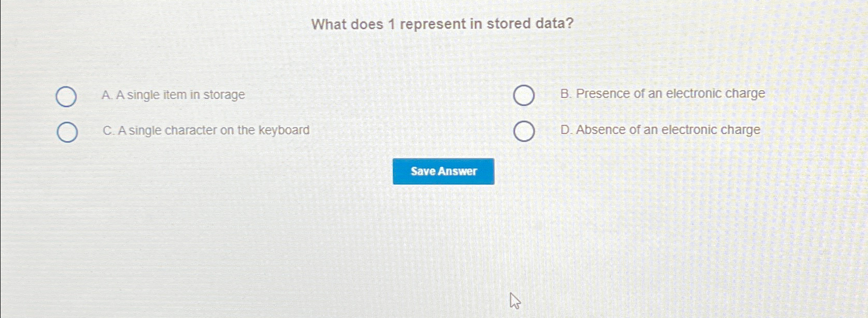The width and height of the screenshot is (868, 318).
Task: Select radio button for answer C
Action: 66,131
